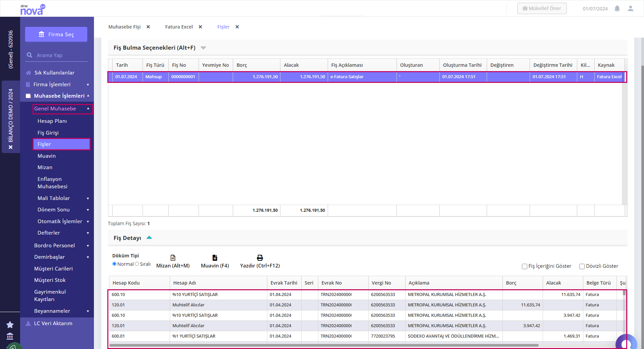Switch to Fatura Excel tab
The height and width of the screenshot is (349, 644).
179,27
